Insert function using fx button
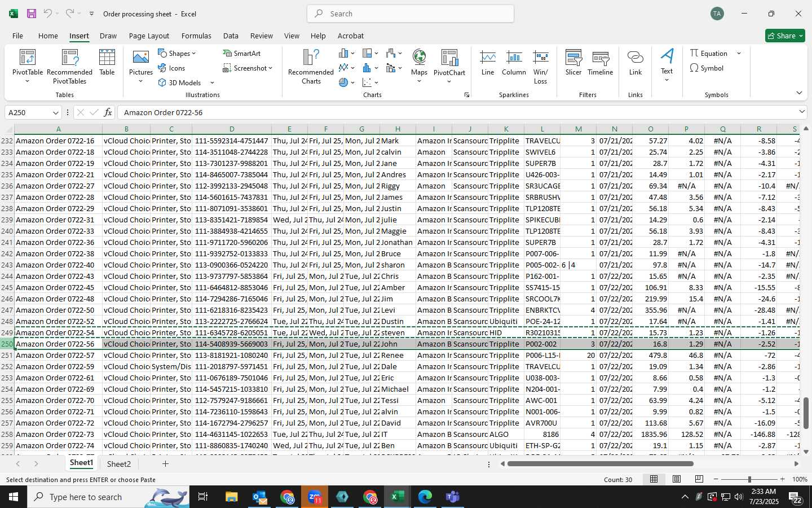The image size is (812, 508). point(108,112)
